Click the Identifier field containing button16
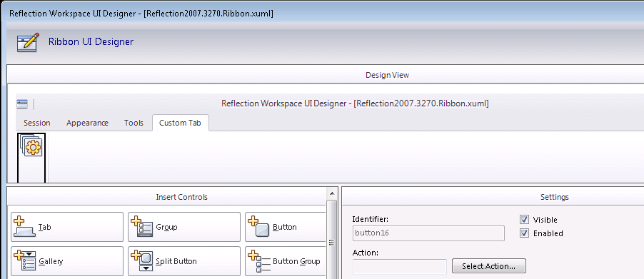Viewport: 644px width, 279px height. click(x=428, y=233)
